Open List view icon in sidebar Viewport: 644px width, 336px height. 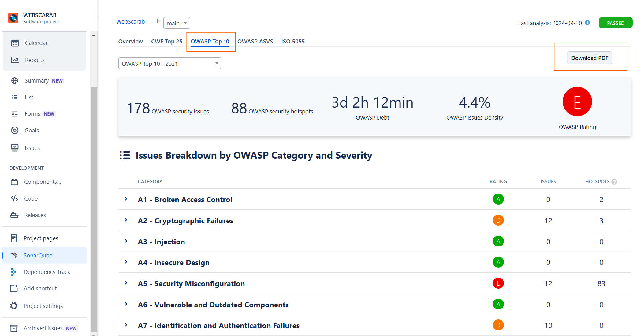pyautogui.click(x=14, y=97)
